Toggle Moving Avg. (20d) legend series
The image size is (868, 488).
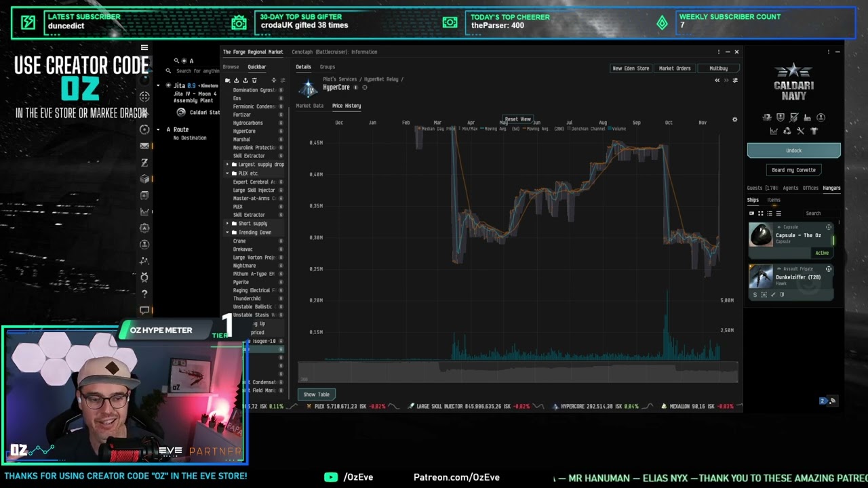click(543, 129)
